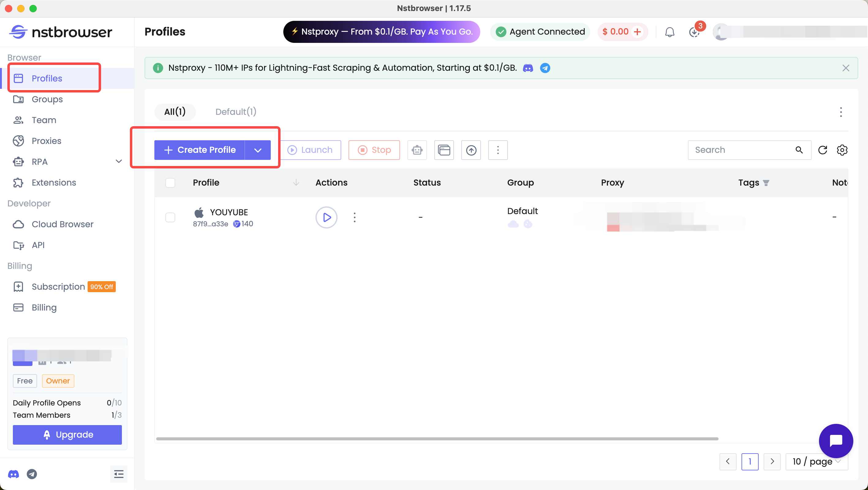Click the Telegram icon in the Nstproxy banner
Viewport: 868px width, 490px height.
pyautogui.click(x=545, y=68)
